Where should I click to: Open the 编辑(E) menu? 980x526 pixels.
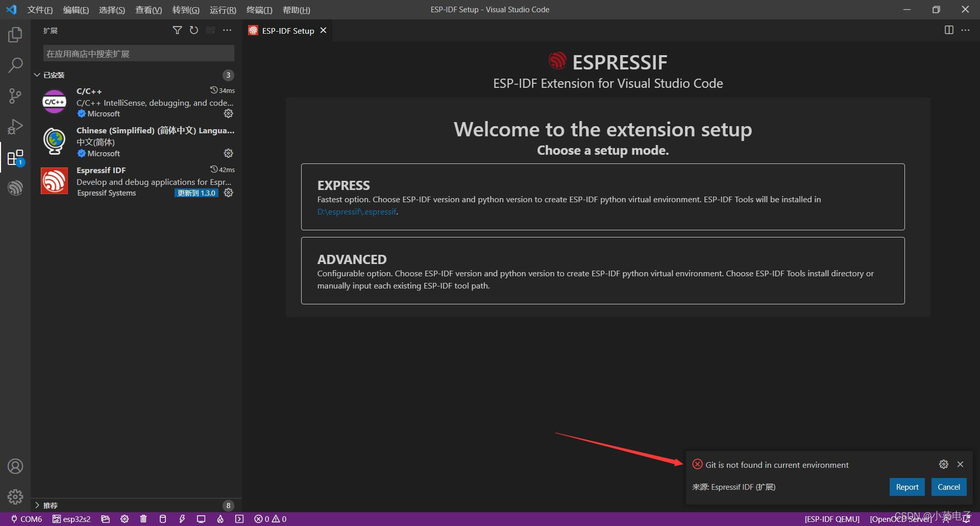(76, 10)
